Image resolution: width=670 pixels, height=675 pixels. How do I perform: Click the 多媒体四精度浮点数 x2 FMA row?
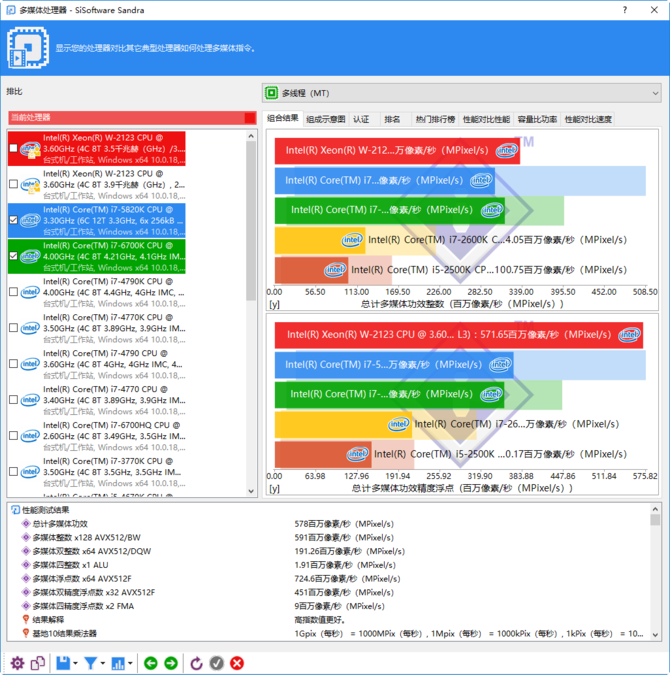click(329, 606)
